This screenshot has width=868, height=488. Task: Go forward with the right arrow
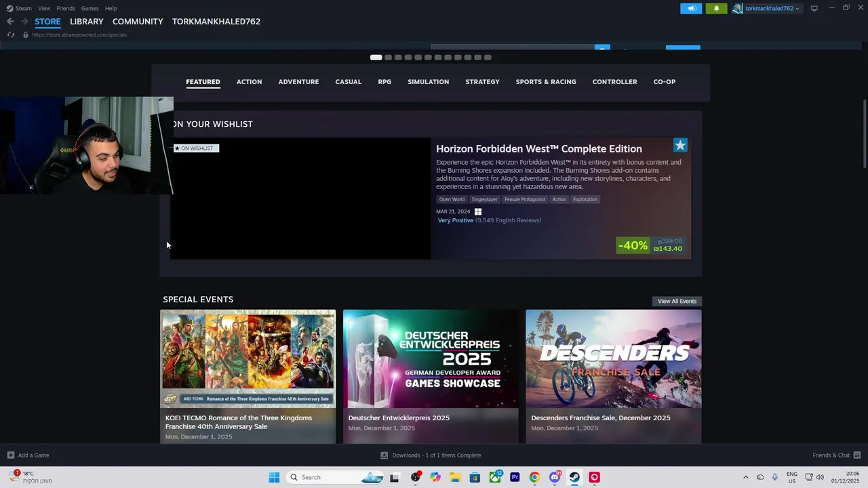tap(24, 22)
